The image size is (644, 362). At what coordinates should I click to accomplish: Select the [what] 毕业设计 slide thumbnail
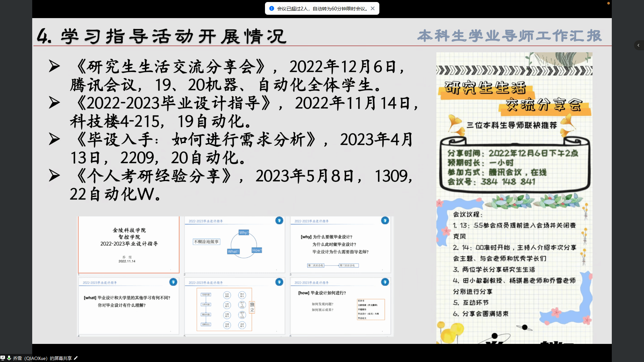[x=129, y=306]
